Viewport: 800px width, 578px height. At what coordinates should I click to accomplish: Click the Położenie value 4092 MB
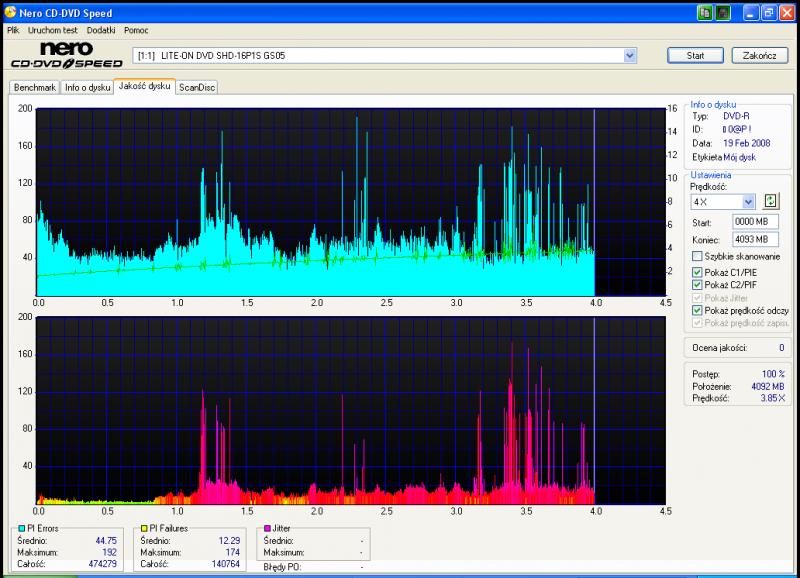pyautogui.click(x=768, y=386)
